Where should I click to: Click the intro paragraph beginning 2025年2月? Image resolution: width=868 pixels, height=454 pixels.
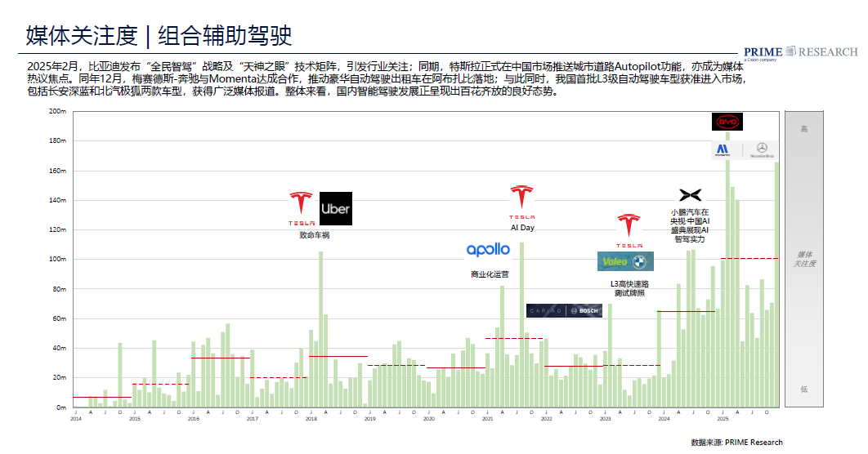[387, 79]
